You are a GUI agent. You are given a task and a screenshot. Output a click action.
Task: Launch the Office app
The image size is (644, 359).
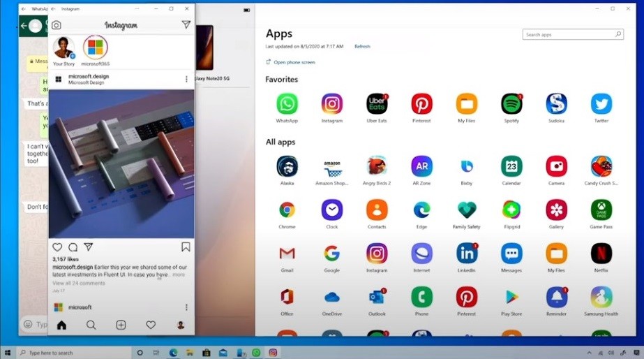[287, 298]
